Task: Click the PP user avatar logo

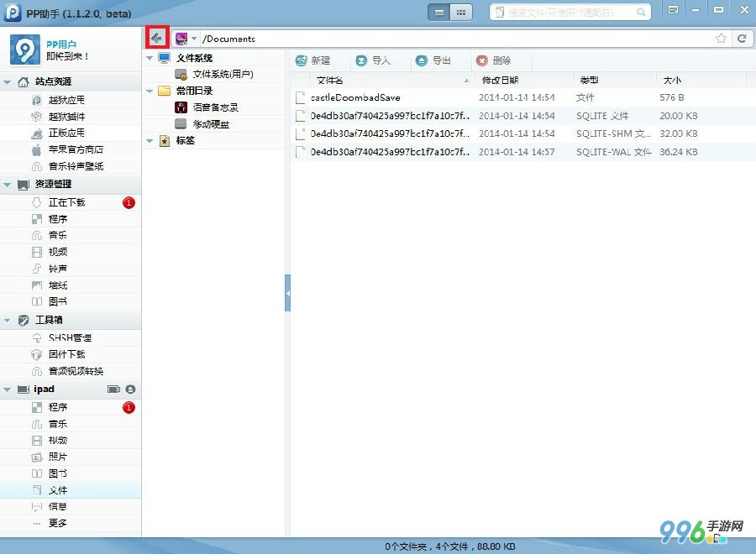Action: point(24,50)
